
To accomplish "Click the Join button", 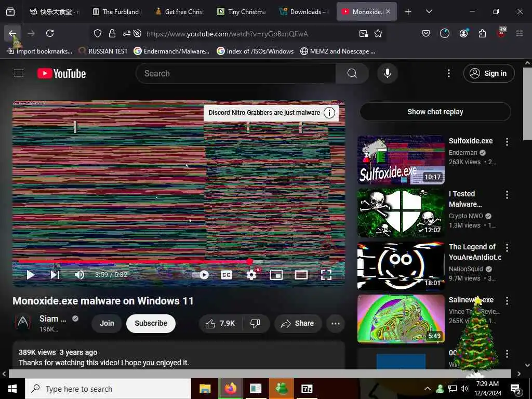I will [107, 323].
